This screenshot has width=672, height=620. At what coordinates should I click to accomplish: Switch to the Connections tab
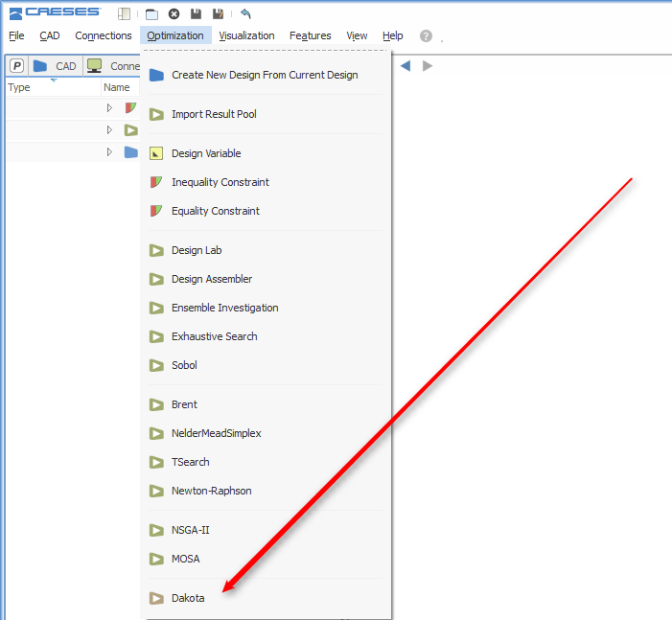(x=112, y=66)
